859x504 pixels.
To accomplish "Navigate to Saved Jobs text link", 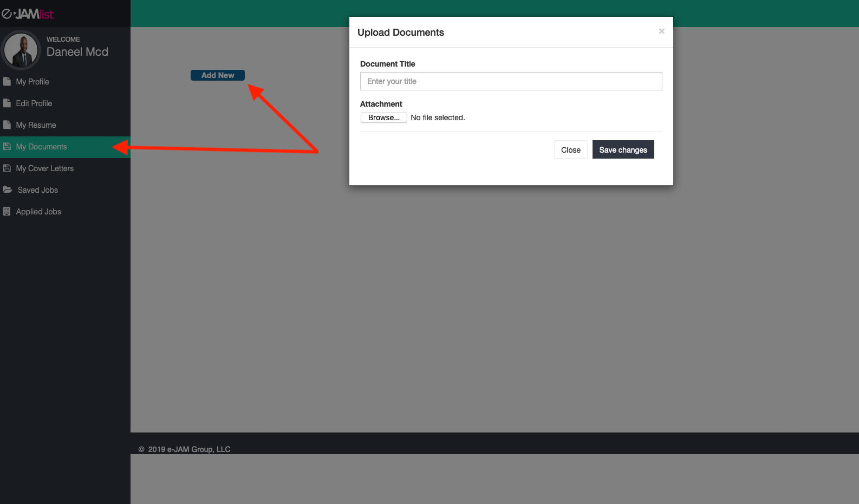I will [38, 190].
